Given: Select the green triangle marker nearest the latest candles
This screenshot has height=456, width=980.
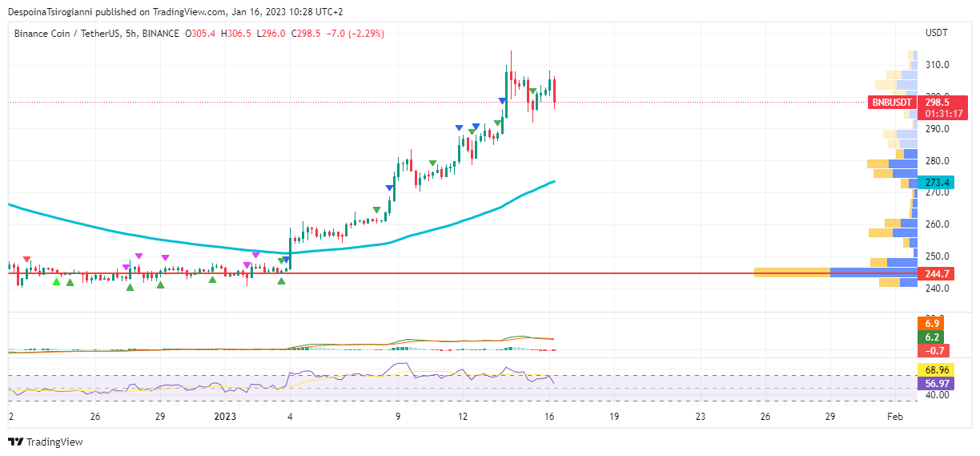Looking at the screenshot, I should (532, 91).
